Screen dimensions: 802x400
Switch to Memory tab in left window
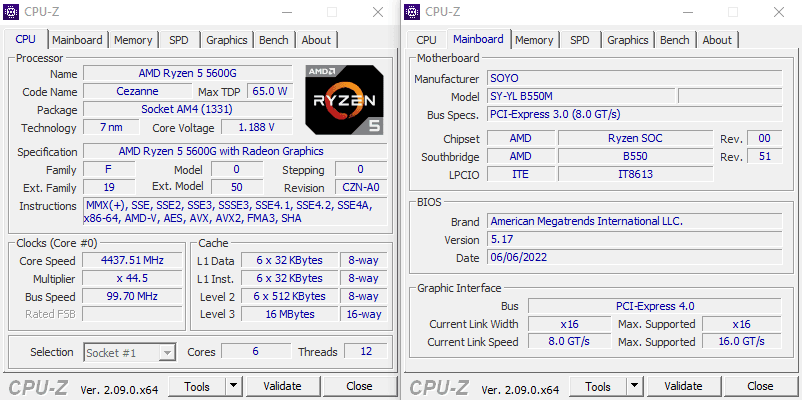pos(133,40)
